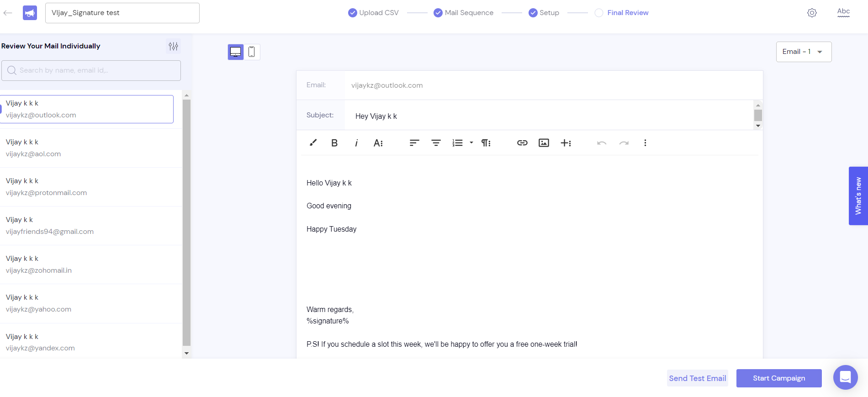Toggle bold formatting in editor toolbar

pos(334,143)
